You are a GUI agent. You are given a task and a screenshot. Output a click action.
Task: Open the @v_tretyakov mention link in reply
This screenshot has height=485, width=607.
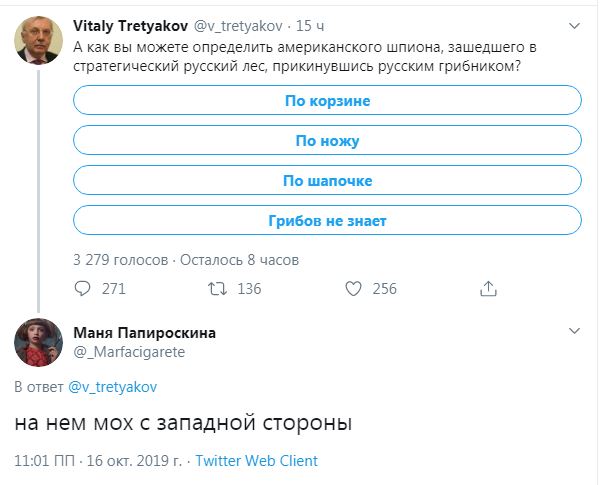(x=112, y=386)
